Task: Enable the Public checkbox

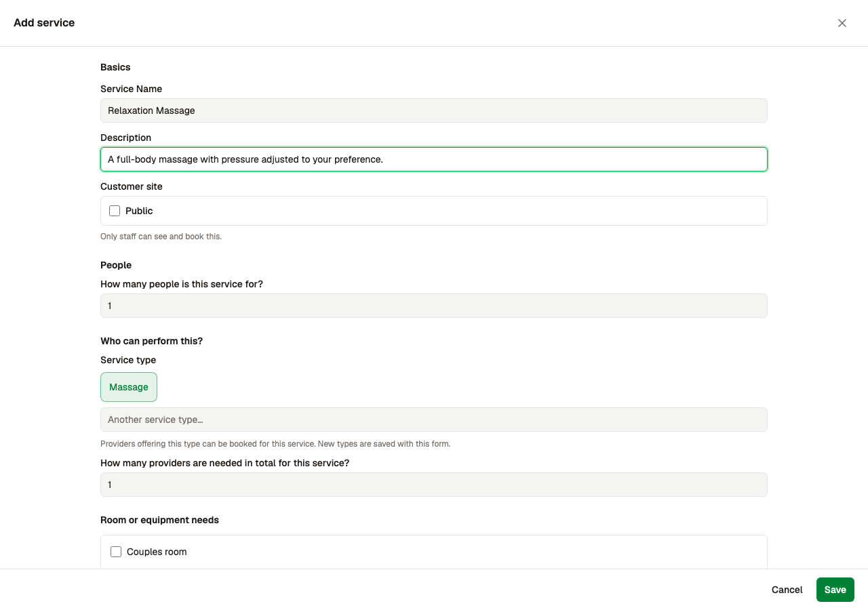Action: tap(115, 211)
